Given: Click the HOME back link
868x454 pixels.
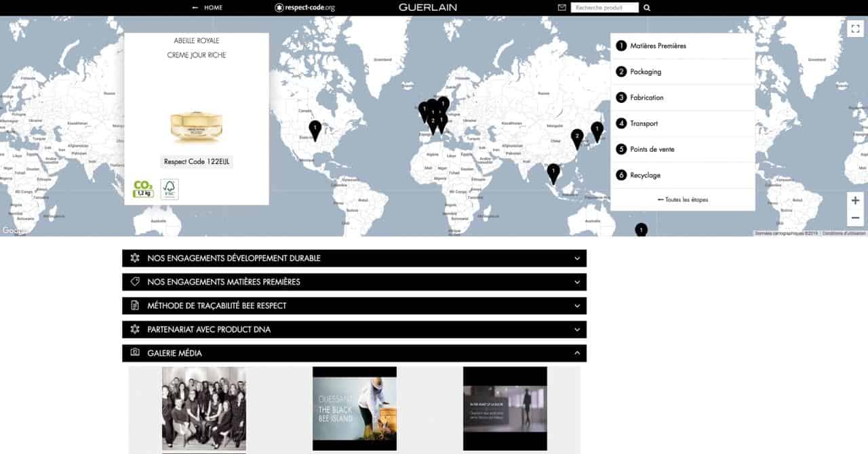Looking at the screenshot, I should 208,7.
